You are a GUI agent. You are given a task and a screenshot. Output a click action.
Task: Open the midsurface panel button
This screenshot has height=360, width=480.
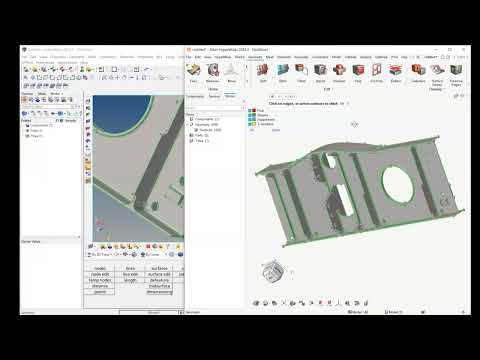tap(159, 286)
